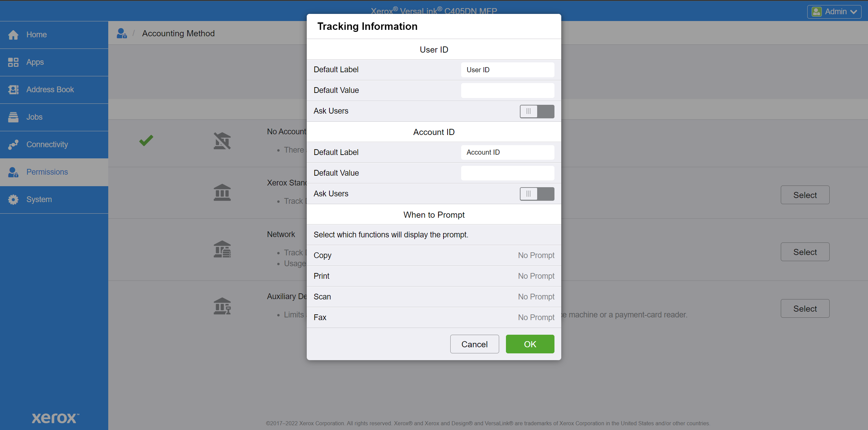Click the Account ID Default Value field
Viewport: 868px width, 430px height.
(x=507, y=173)
